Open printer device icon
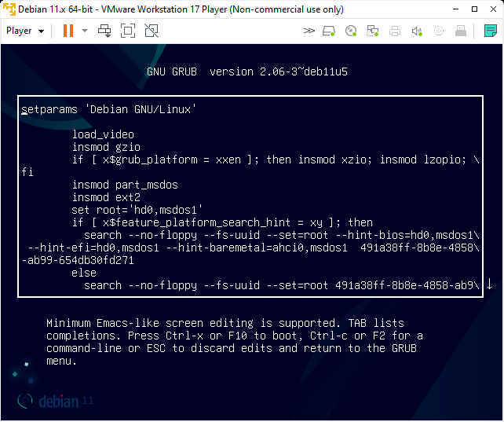 click(395, 31)
